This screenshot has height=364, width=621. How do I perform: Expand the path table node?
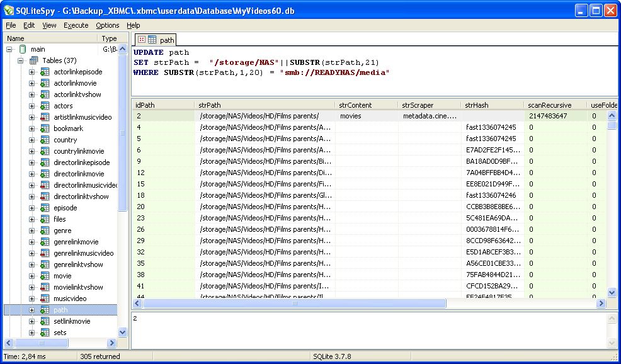click(x=31, y=310)
